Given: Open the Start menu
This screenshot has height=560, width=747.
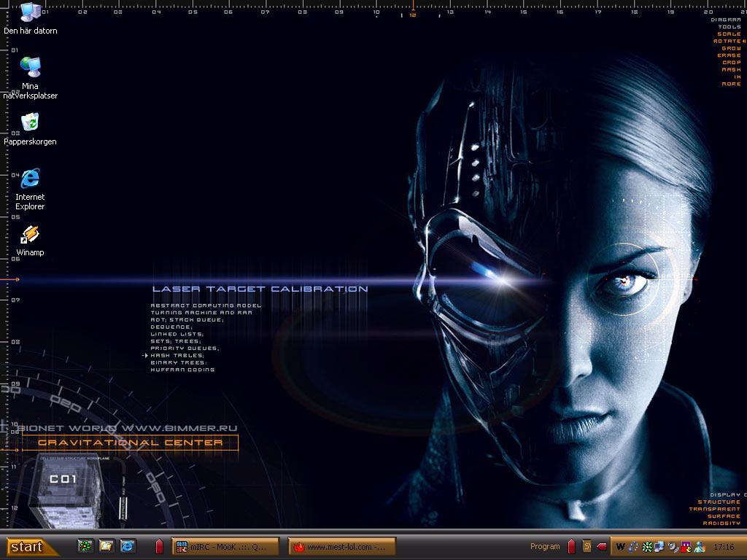Looking at the screenshot, I should click(x=29, y=547).
